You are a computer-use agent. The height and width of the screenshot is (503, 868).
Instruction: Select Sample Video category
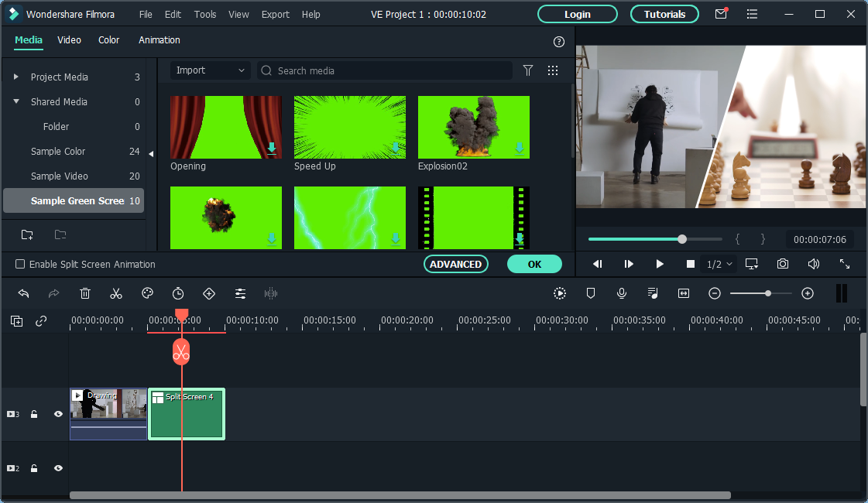pos(59,176)
